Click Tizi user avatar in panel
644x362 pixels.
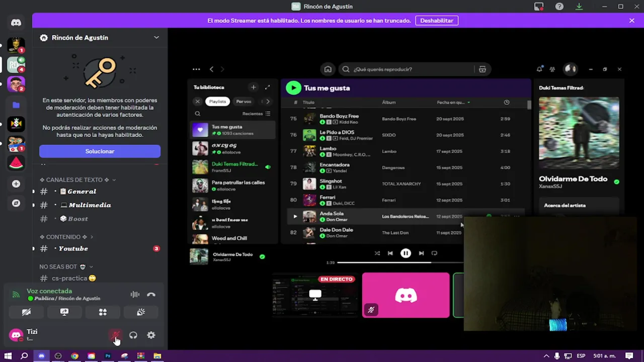(x=16, y=335)
